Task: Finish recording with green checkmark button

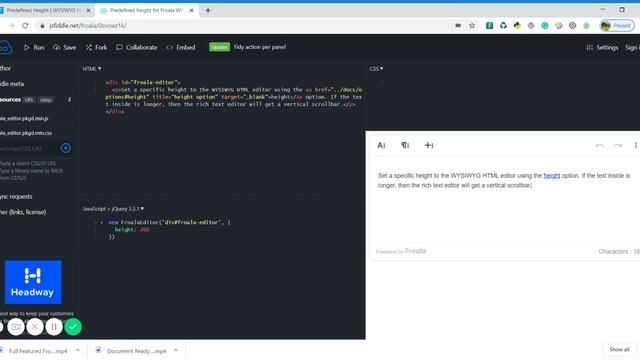Action: [x=73, y=327]
